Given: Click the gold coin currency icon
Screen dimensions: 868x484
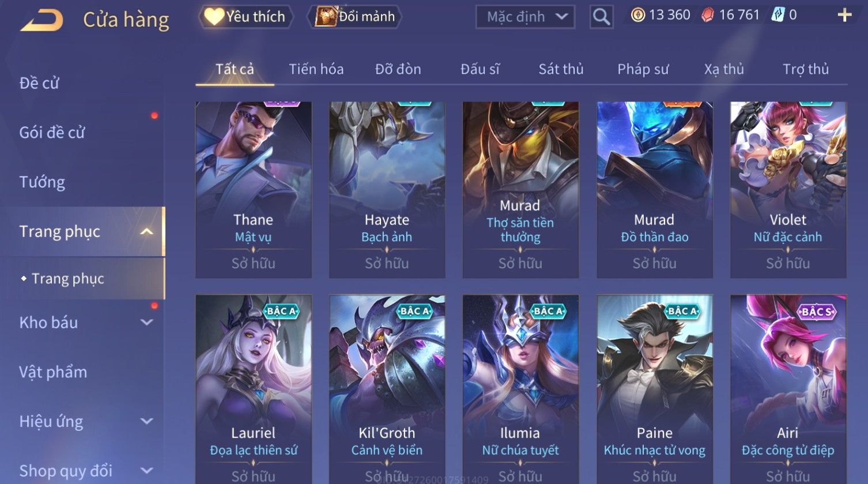Looking at the screenshot, I should [637, 15].
